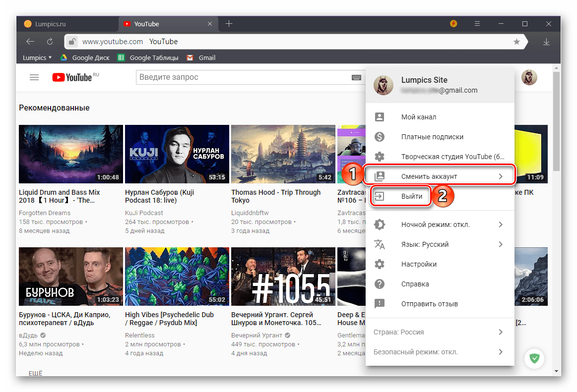Open the KuJi Podcast channel link

(x=144, y=213)
